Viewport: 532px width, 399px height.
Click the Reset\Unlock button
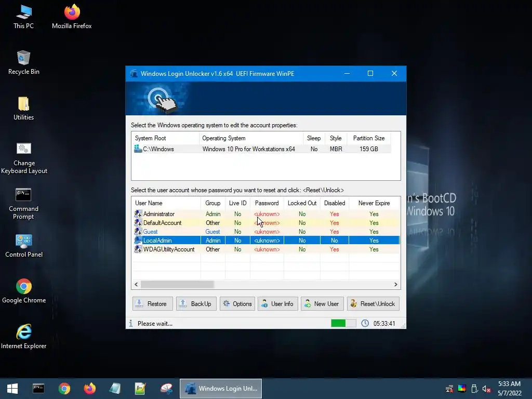(x=373, y=303)
